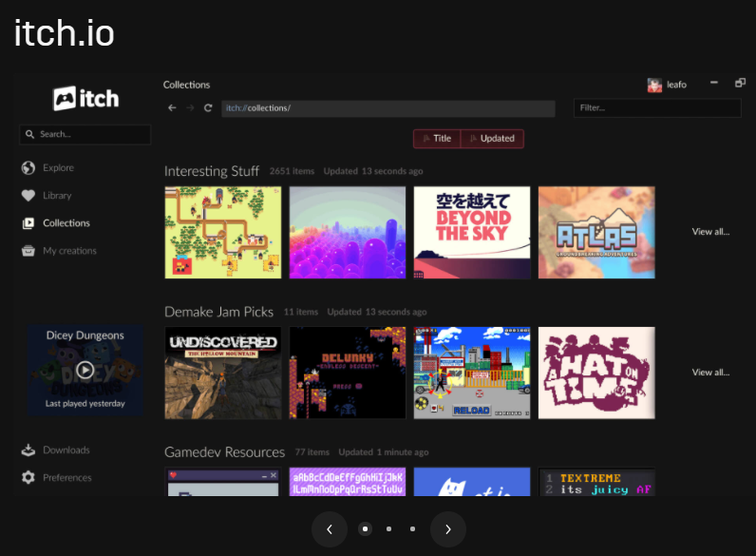Click the leafo username
Viewport: 756px width, 556px height.
(x=676, y=85)
